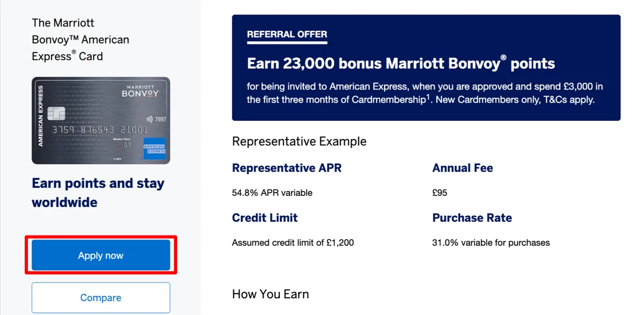Viewport: 644px width, 315px height.
Task: Click the Marriott Bonvoy card image
Action: (x=101, y=121)
